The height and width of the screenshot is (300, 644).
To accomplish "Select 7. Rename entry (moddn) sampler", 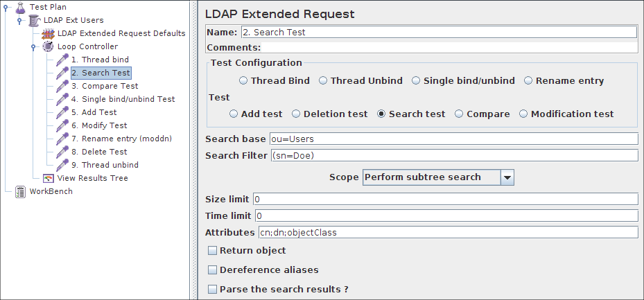I will 121,139.
